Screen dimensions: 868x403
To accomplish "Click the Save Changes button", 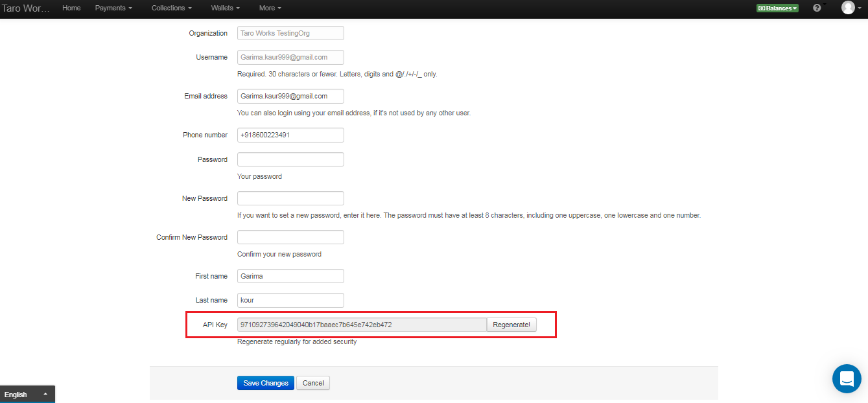I will click(x=266, y=383).
